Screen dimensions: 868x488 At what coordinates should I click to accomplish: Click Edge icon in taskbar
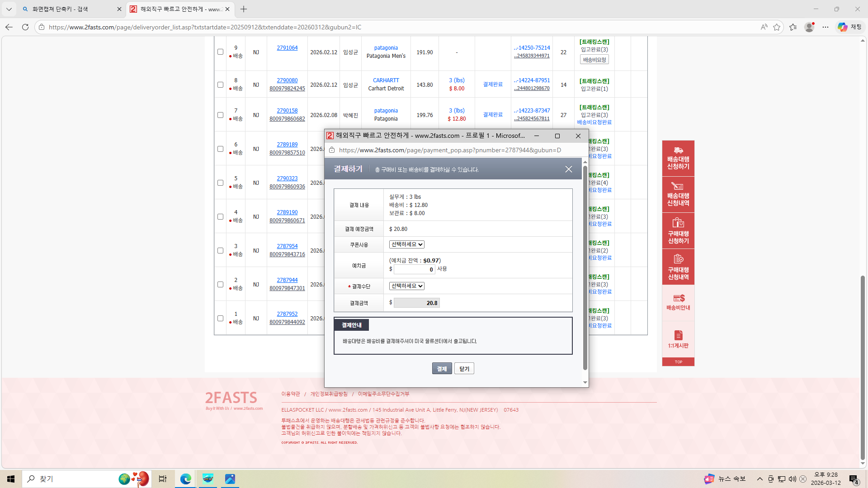click(185, 479)
